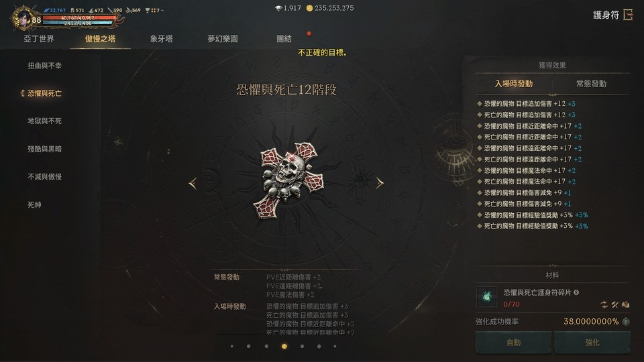Select 死神 in the left list
The image size is (644, 362).
click(x=34, y=204)
